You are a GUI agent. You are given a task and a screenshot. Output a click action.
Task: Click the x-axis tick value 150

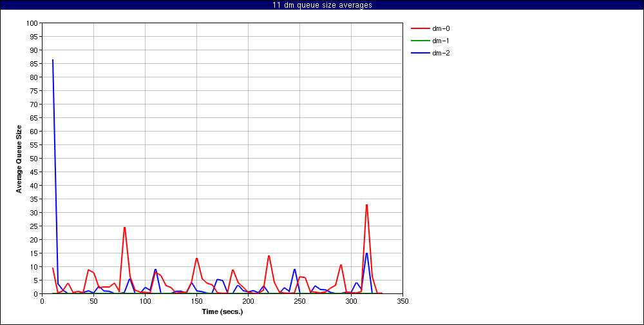(196, 301)
